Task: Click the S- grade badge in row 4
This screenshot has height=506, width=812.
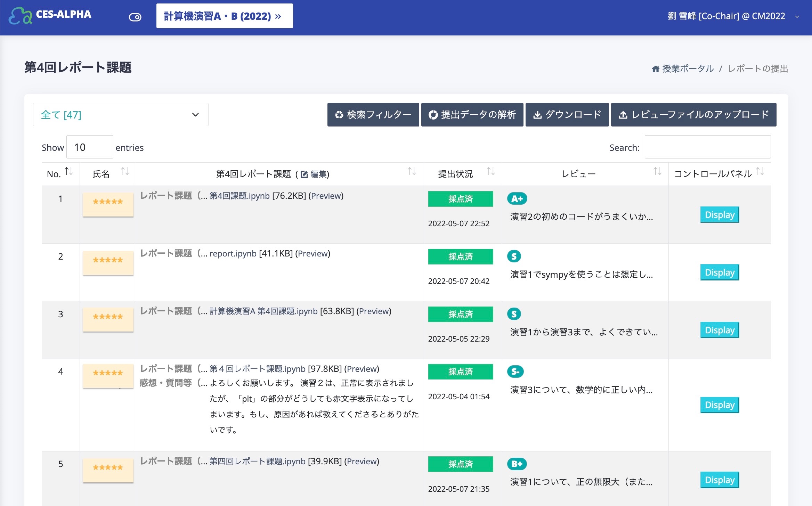Action: coord(515,372)
